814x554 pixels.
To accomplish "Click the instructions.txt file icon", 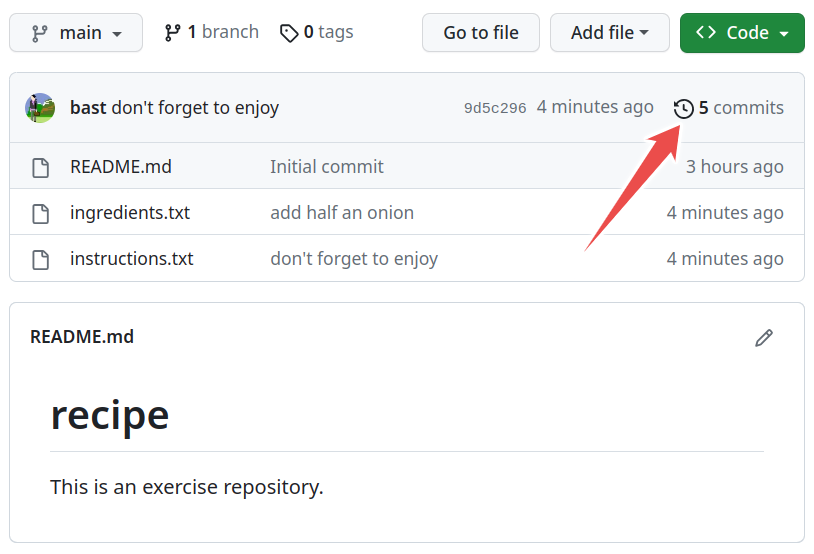I will (40, 260).
